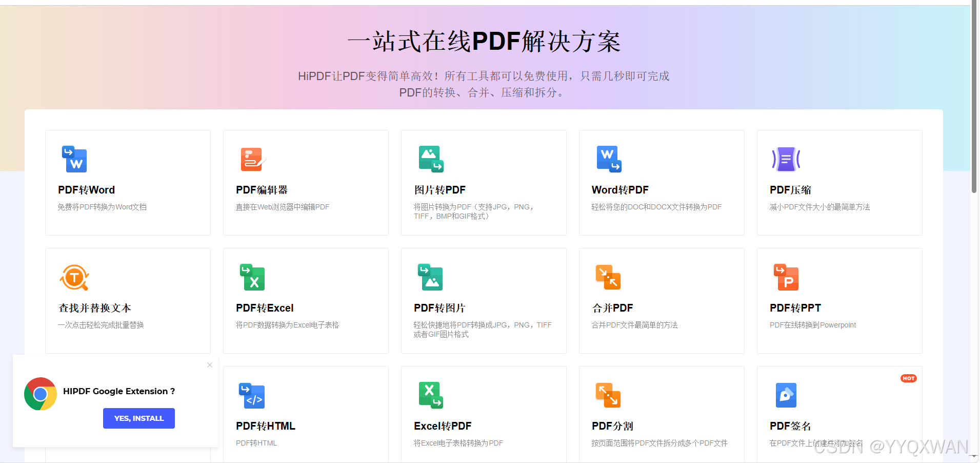Click the HOT badge on PDF签名 card
This screenshot has height=463, width=980.
click(909, 378)
